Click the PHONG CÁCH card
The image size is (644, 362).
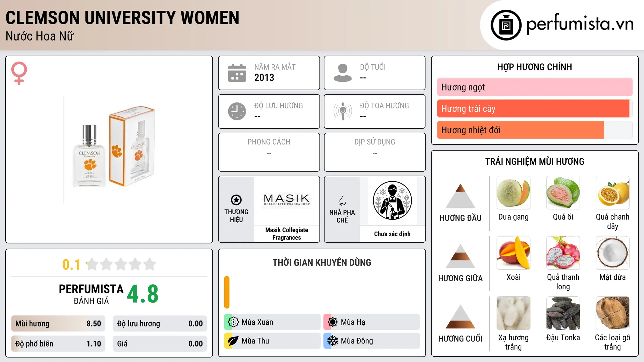tap(269, 152)
